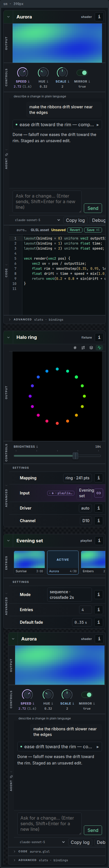This screenshot has width=109, height=868.
Task: Click the Input link icon
Action: click(99, 493)
